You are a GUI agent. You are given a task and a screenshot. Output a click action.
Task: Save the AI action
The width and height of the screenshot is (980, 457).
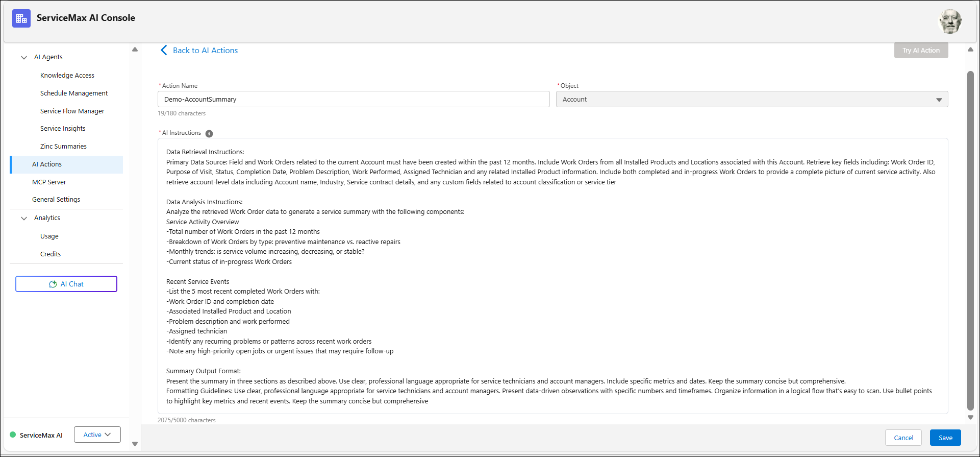tap(945, 438)
